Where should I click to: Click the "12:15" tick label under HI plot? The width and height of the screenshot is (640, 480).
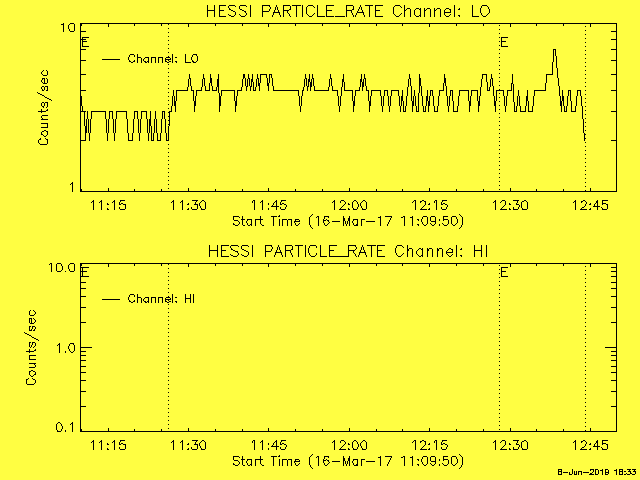coord(429,445)
